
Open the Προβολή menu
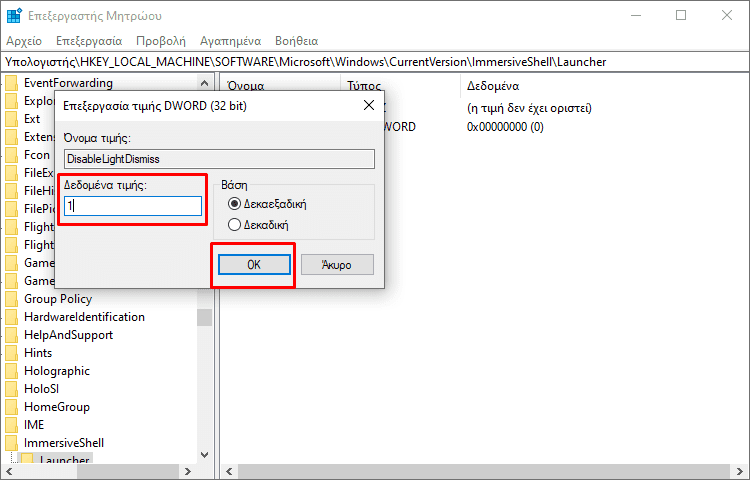click(161, 41)
